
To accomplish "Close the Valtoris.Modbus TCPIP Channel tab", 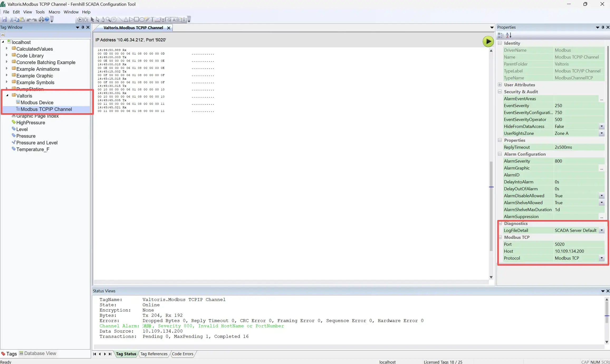I will pos(169,28).
